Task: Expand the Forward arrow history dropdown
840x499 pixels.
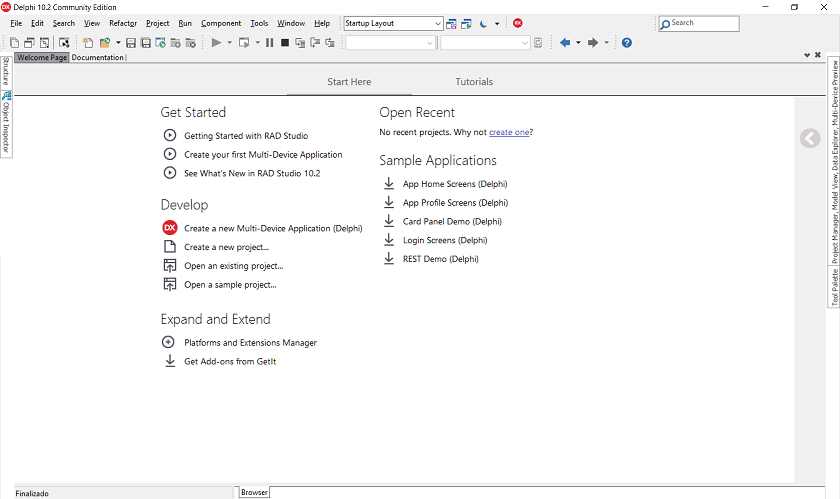Action: point(606,42)
